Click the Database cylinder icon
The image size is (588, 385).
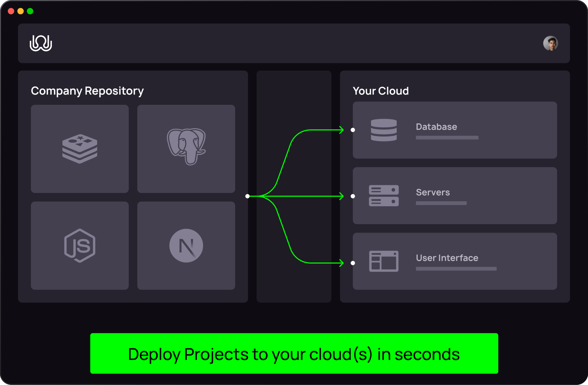coord(384,130)
